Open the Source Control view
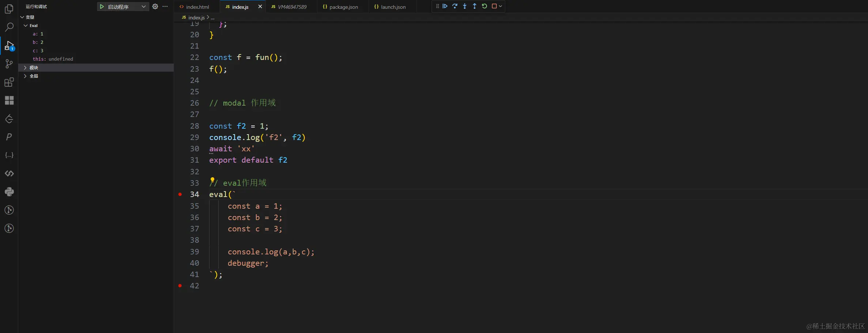Screen dimensions: 868x333 pos(9,64)
